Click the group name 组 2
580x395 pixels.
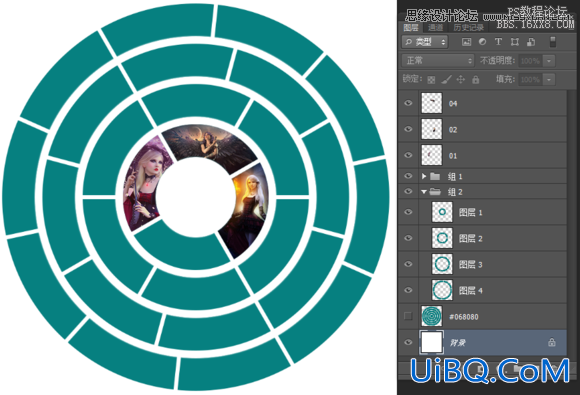[x=455, y=192]
